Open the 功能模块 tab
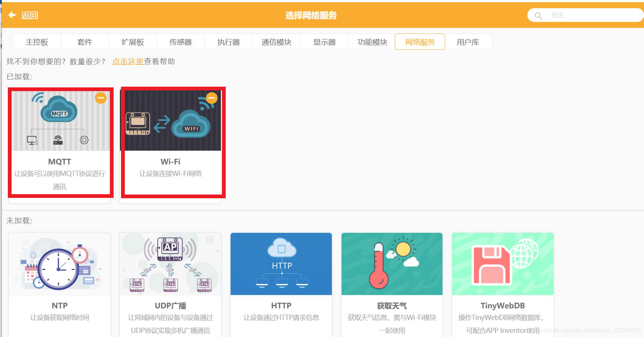This screenshot has height=337, width=644. [372, 42]
